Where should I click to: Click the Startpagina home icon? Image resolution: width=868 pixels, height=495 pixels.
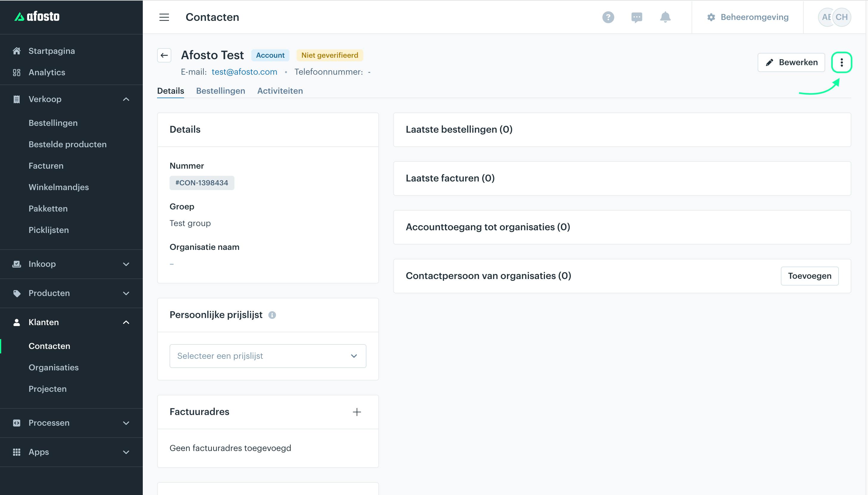16,51
